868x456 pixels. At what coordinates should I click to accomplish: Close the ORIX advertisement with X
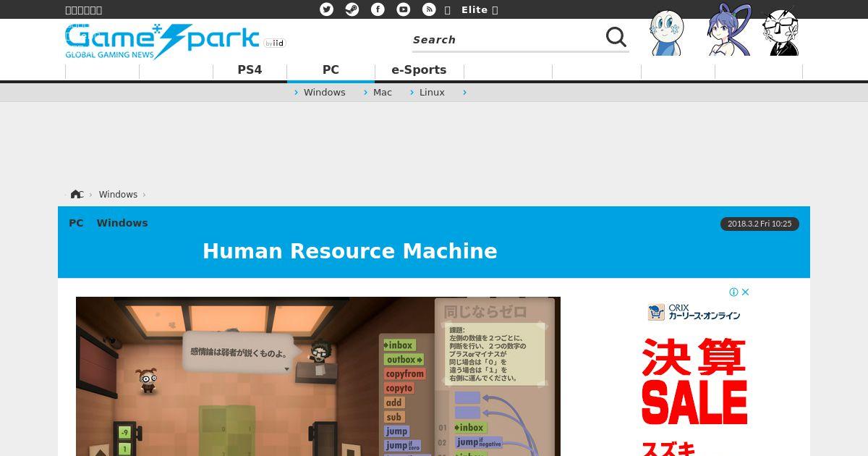[746, 292]
